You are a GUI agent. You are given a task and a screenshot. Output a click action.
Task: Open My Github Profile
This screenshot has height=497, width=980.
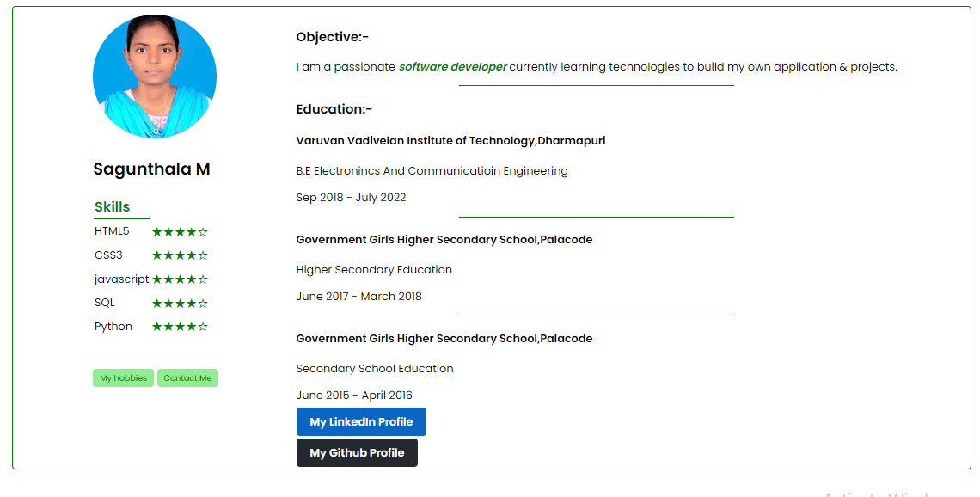click(x=357, y=452)
